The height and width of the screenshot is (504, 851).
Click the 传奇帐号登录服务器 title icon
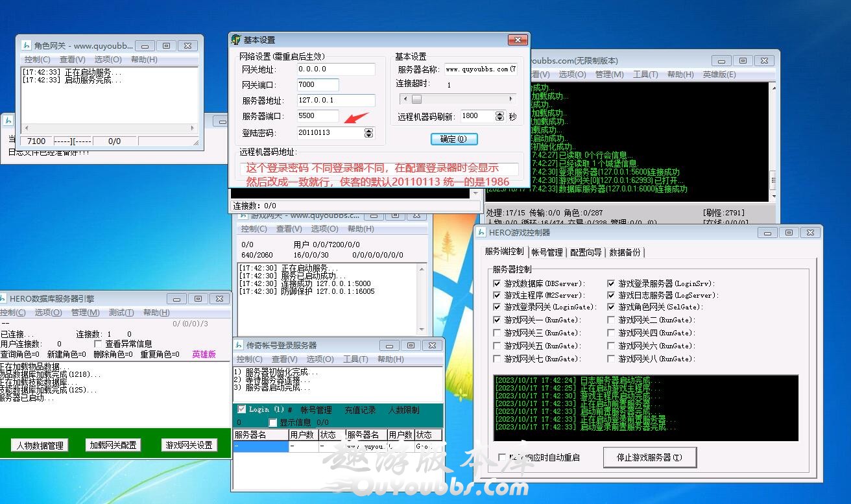[x=240, y=345]
